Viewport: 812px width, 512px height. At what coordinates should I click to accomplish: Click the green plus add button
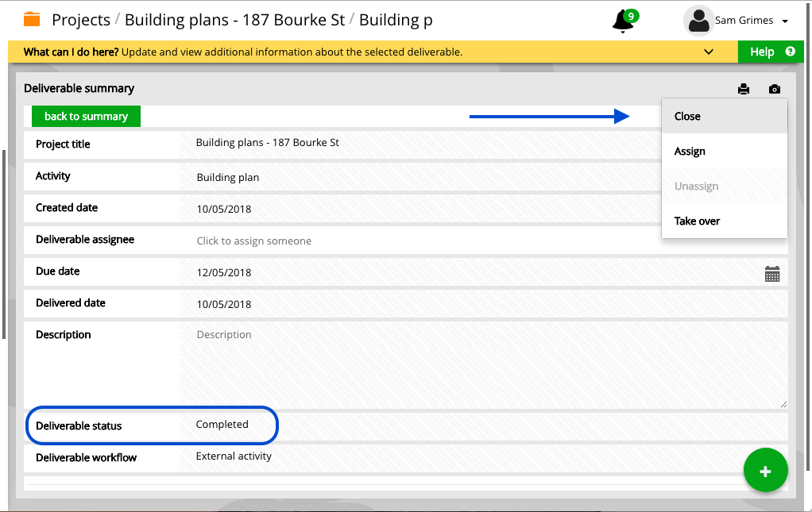coord(765,471)
